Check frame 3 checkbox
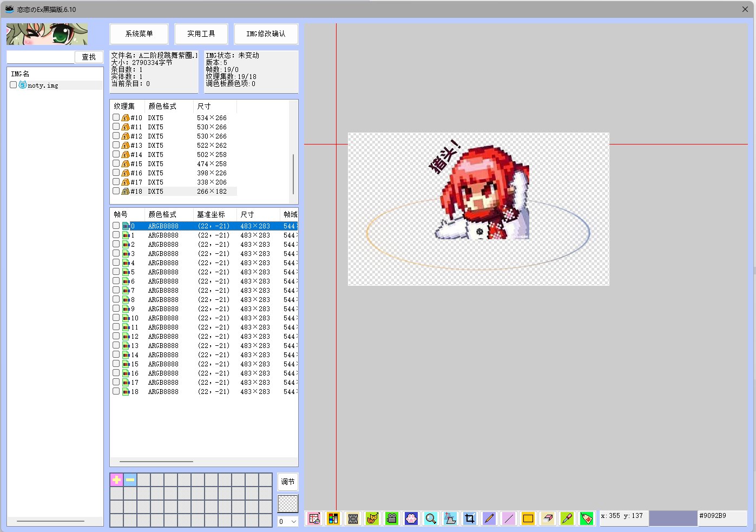The width and height of the screenshot is (756, 532). coord(116,253)
